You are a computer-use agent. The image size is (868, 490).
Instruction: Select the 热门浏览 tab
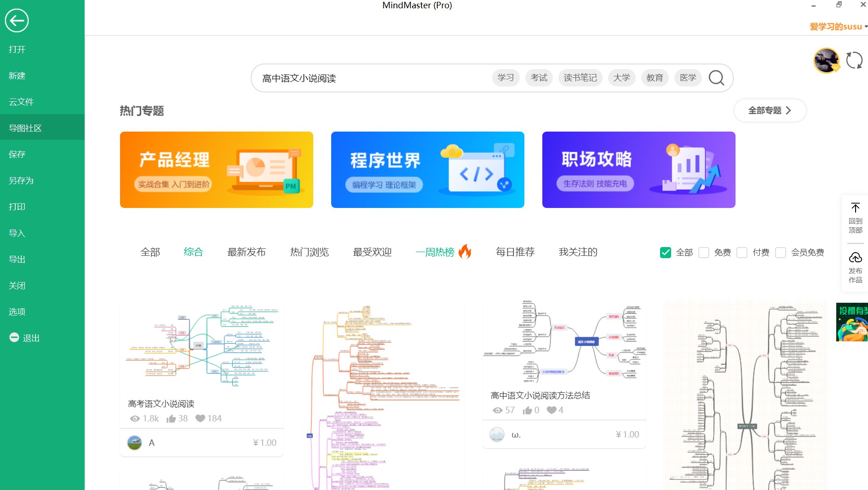[309, 252]
